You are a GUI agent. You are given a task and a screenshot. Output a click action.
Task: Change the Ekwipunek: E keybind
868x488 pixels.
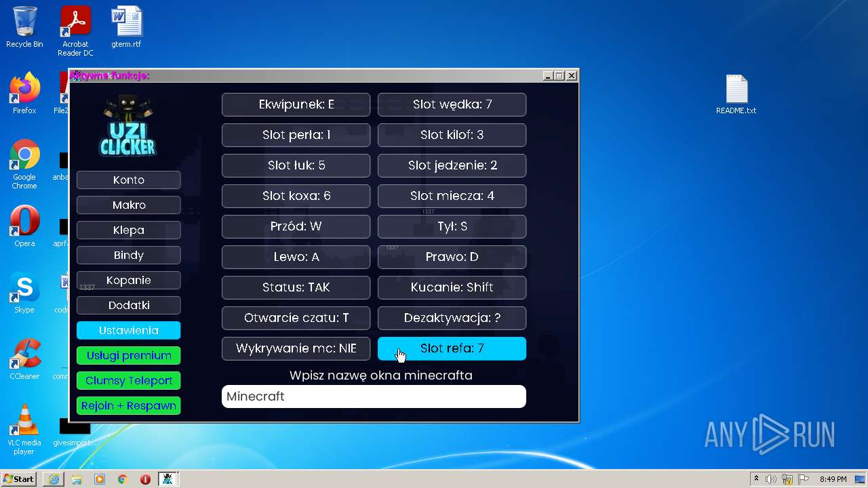tap(296, 104)
